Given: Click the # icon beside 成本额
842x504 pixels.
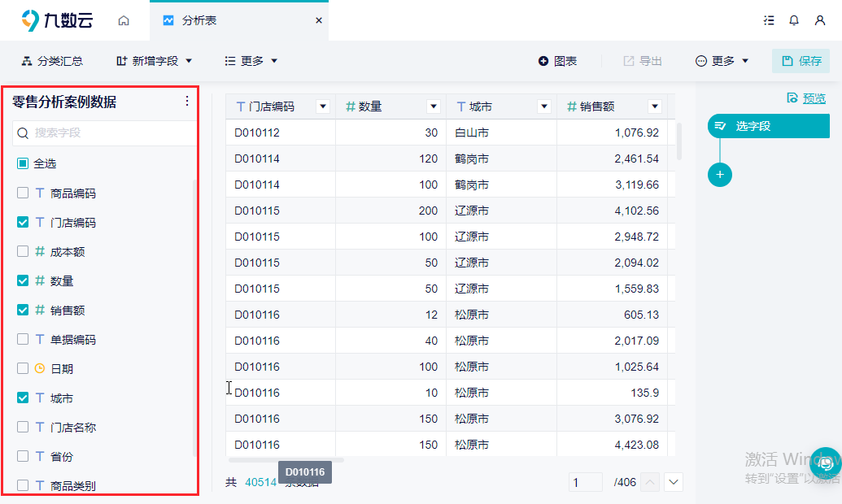Looking at the screenshot, I should point(40,251).
